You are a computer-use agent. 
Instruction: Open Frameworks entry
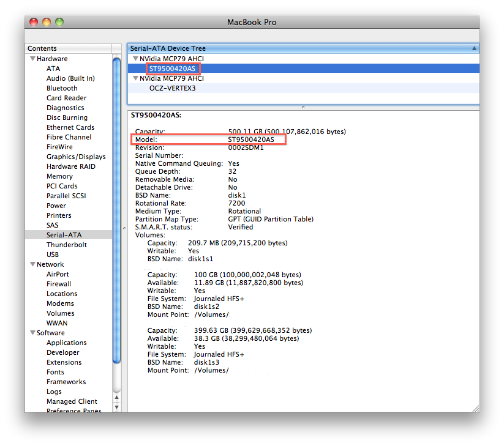[66, 382]
